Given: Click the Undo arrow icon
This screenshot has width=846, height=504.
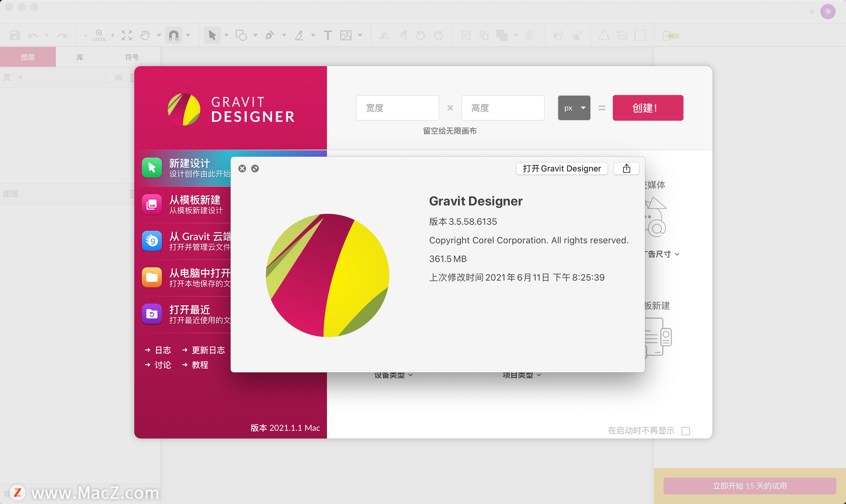Looking at the screenshot, I should (x=33, y=35).
